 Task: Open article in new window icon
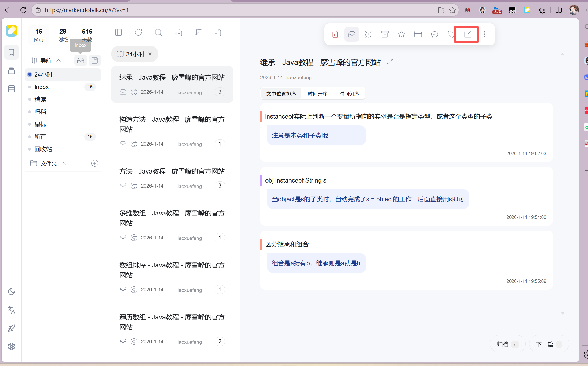(468, 34)
